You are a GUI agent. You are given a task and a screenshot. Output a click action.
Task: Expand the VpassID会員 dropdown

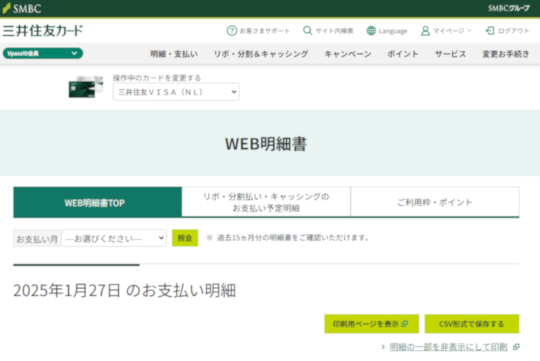(43, 53)
